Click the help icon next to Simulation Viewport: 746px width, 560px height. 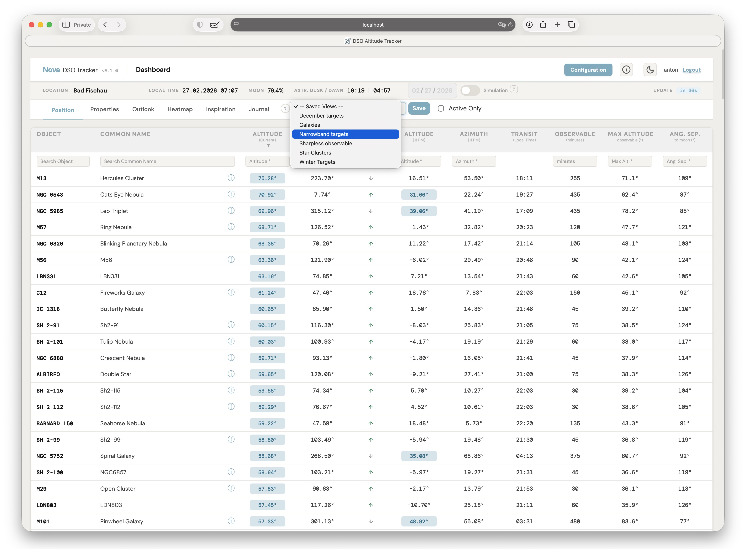coord(514,90)
